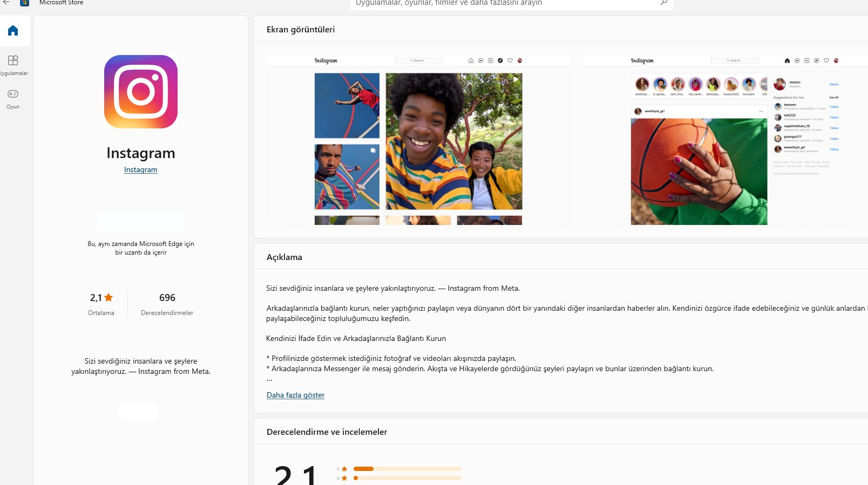Click the line starting '* Profilinizde göstermek istediğiniz'
This screenshot has width=868, height=485.
pyautogui.click(x=391, y=358)
